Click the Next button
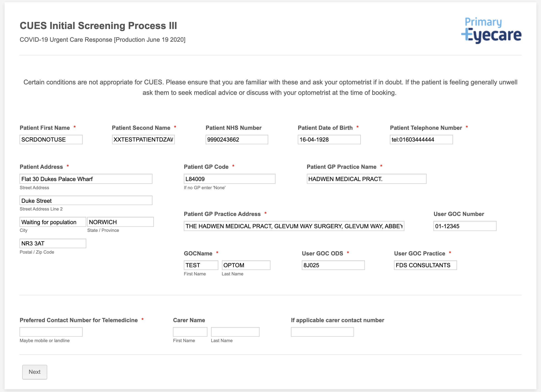541x392 pixels. tap(34, 372)
